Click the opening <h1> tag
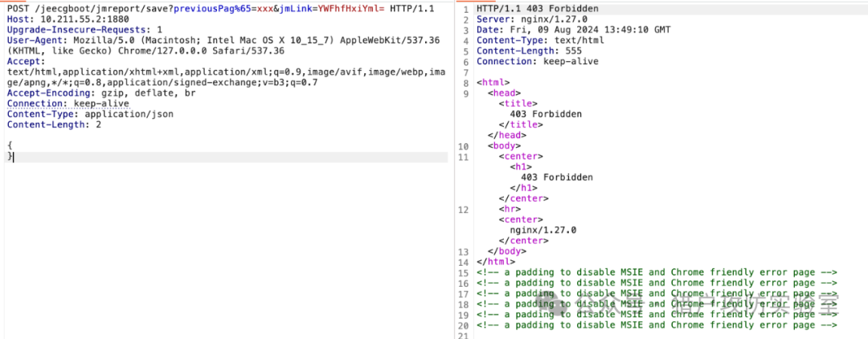Screen dimensions: 868x339 [520, 167]
